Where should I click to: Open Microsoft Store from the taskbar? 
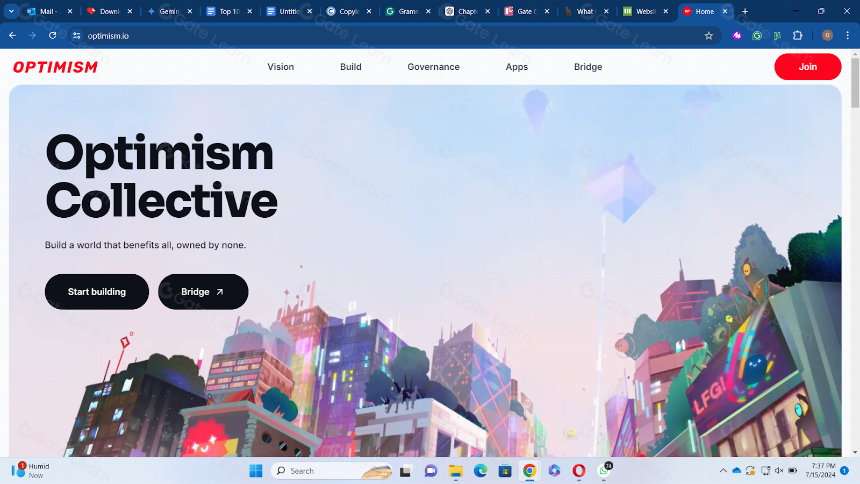[505, 471]
